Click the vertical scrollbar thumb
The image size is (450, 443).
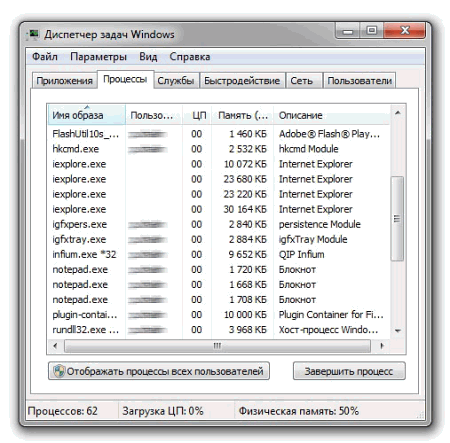pos(397,219)
